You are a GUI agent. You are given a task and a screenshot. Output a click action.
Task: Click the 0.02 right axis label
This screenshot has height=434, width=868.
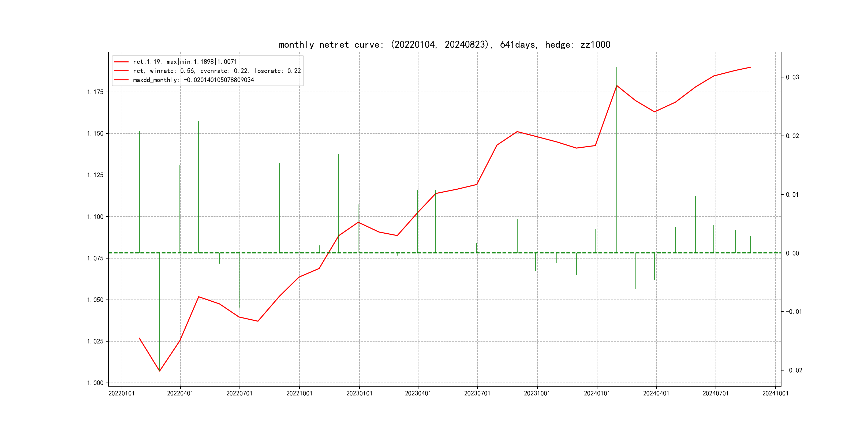point(792,136)
